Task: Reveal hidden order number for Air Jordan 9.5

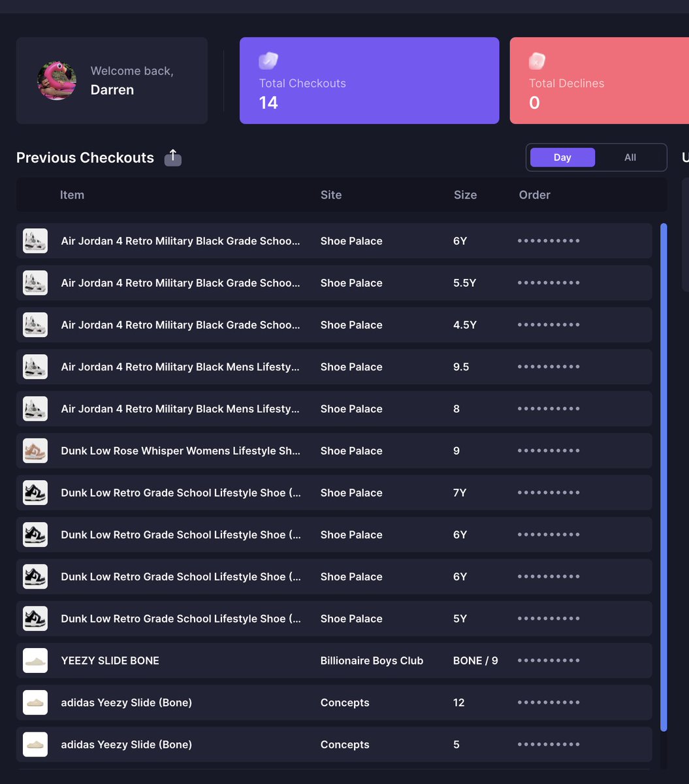Action: pos(549,367)
